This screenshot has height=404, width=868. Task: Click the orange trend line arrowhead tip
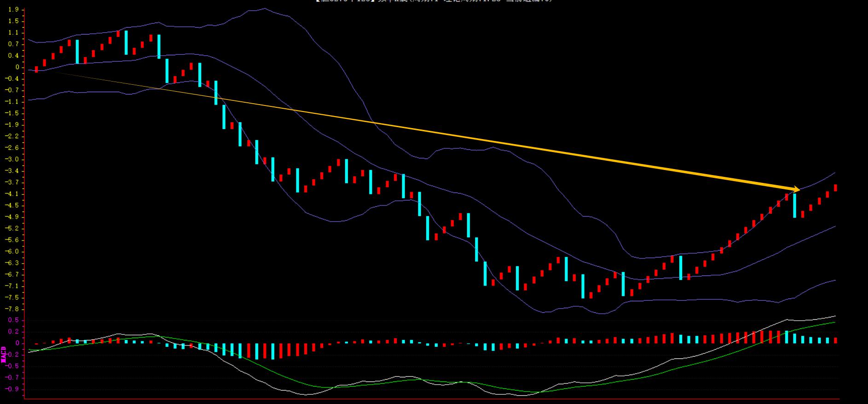point(799,189)
